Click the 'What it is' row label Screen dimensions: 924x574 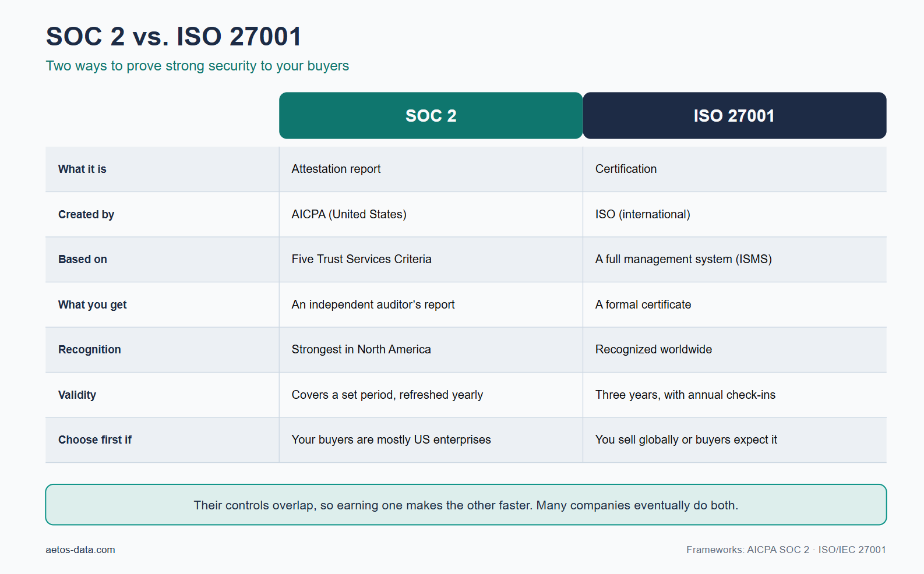pyautogui.click(x=82, y=169)
